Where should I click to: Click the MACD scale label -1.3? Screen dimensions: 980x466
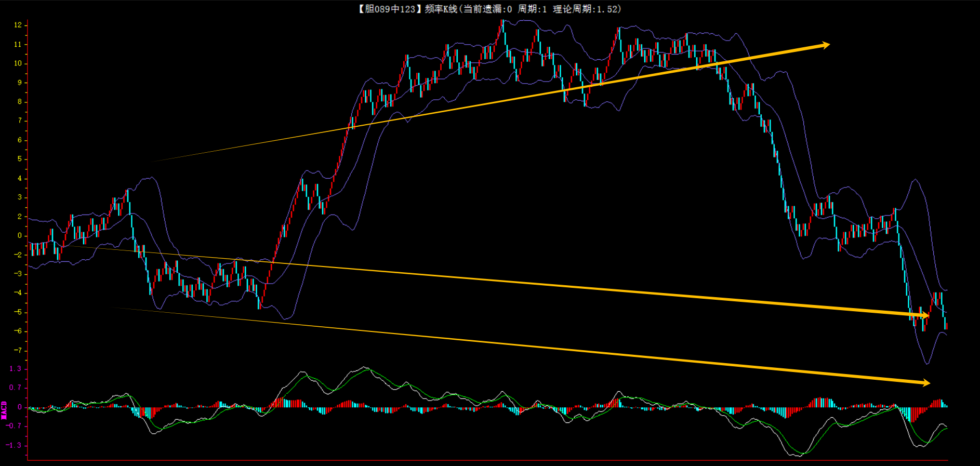pos(14,445)
